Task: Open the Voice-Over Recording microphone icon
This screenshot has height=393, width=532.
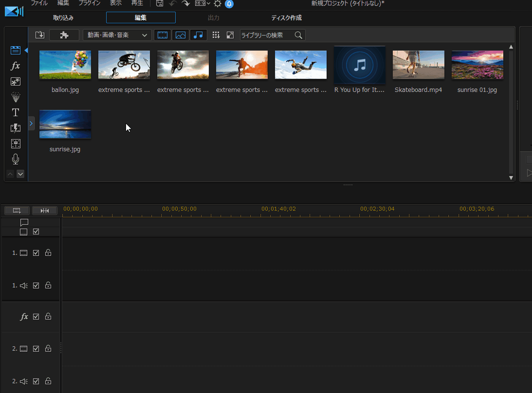Action: coord(15,159)
